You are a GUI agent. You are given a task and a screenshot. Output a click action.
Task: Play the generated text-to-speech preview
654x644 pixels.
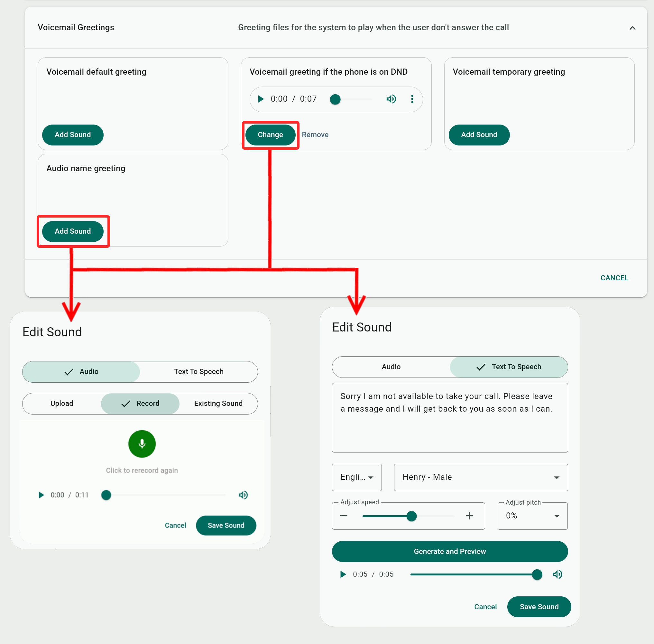(343, 574)
